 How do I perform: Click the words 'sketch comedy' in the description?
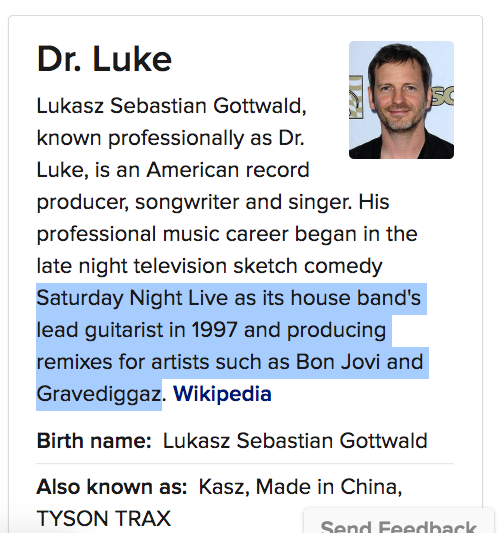pyautogui.click(x=308, y=266)
